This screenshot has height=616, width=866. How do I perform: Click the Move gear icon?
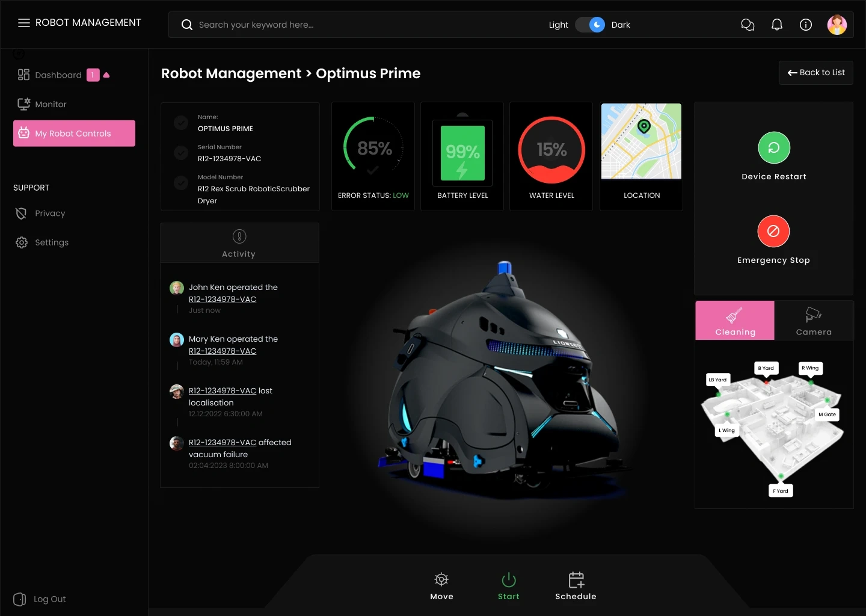click(441, 579)
